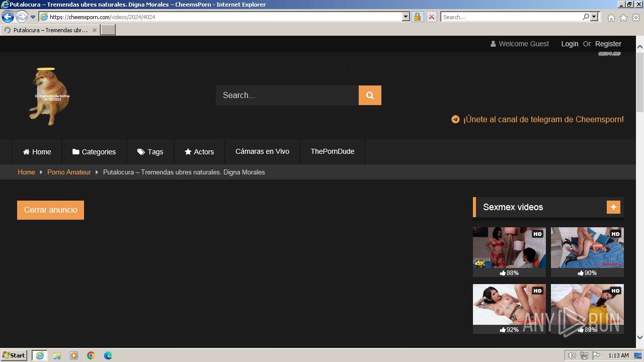Click the Internet Explorer taskbar icon
This screenshot has width=644, height=362.
(x=40, y=355)
